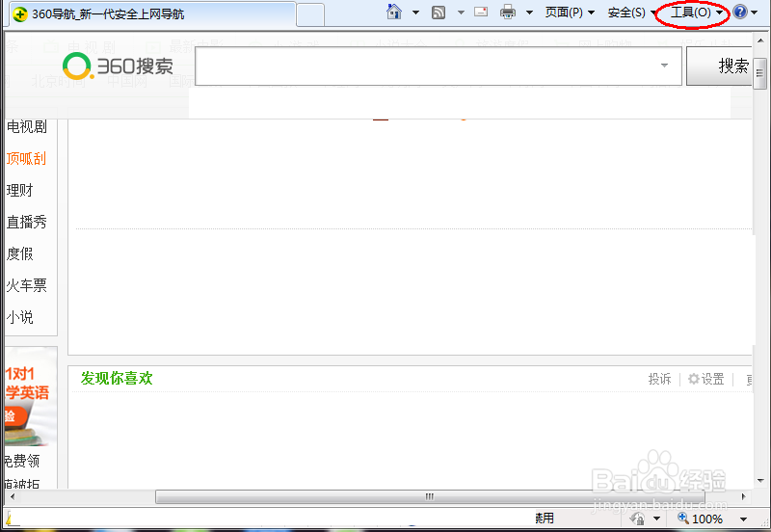Click the gear icon beside 设置
The height and width of the screenshot is (532, 771).
(693, 379)
